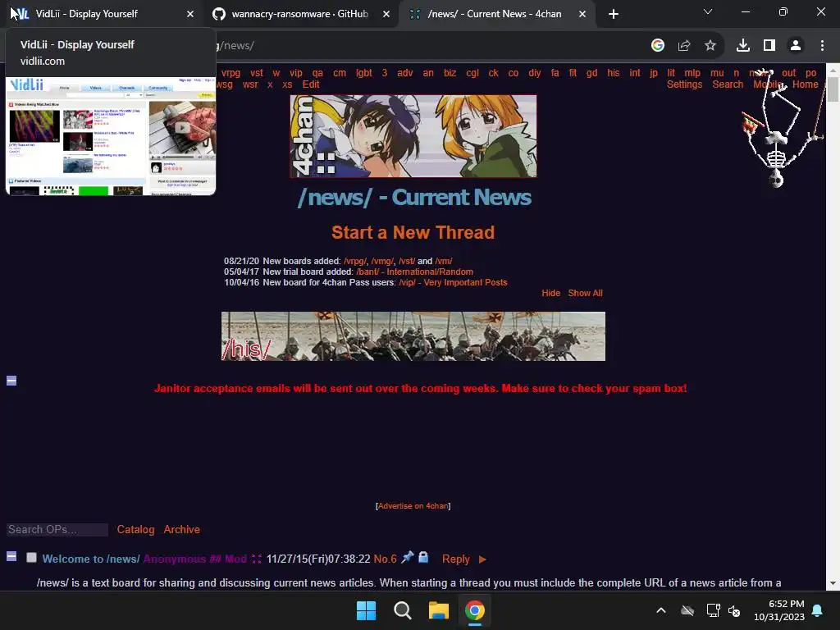This screenshot has width=840, height=630.
Task: Open the notifications bell icon
Action: (818, 610)
